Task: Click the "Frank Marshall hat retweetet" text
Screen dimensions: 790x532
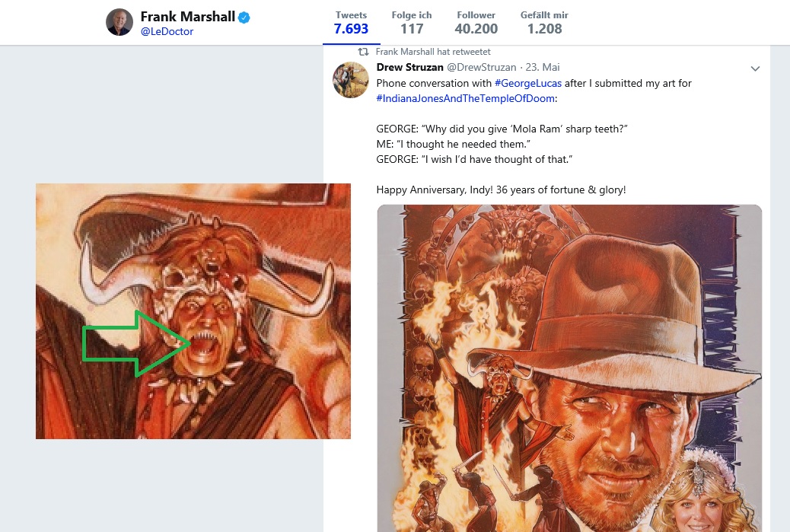Action: tap(433, 52)
